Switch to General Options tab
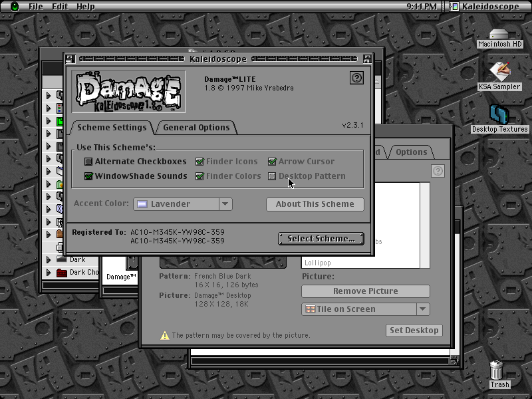 pyautogui.click(x=196, y=128)
